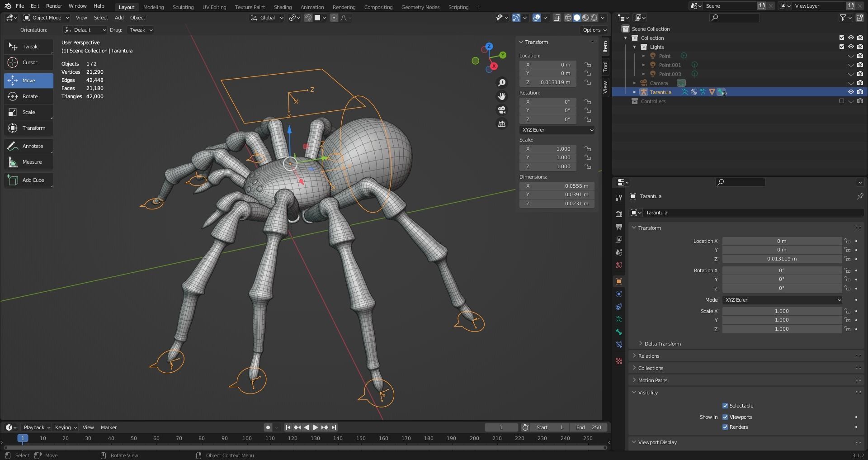Image resolution: width=868 pixels, height=460 pixels.
Task: Select the Transform tool
Action: (x=28, y=128)
